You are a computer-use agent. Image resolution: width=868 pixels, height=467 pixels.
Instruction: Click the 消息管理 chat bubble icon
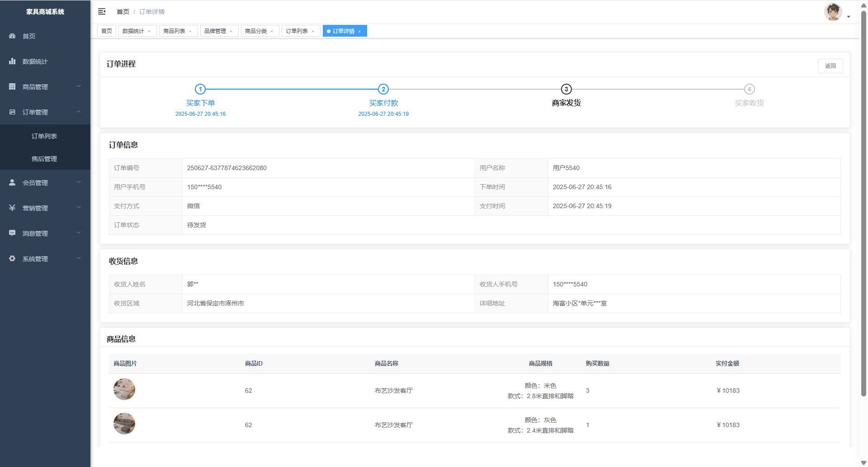[x=12, y=233]
